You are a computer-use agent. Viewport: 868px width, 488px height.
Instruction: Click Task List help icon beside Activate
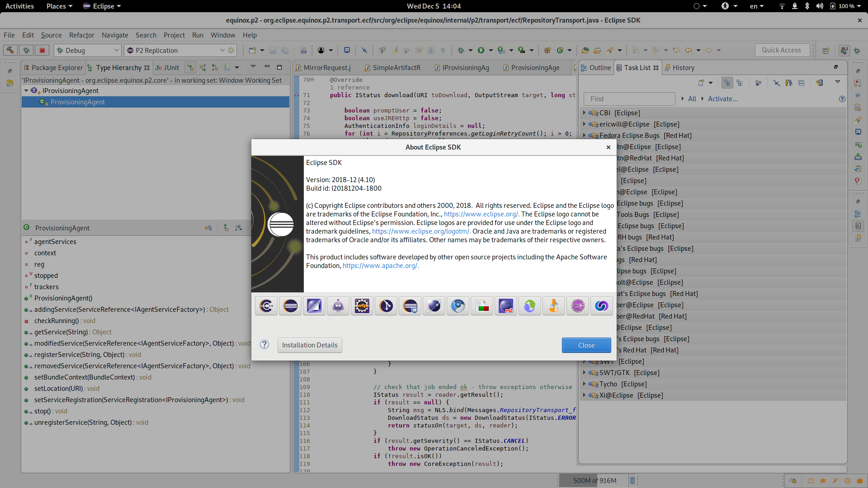pos(842,99)
